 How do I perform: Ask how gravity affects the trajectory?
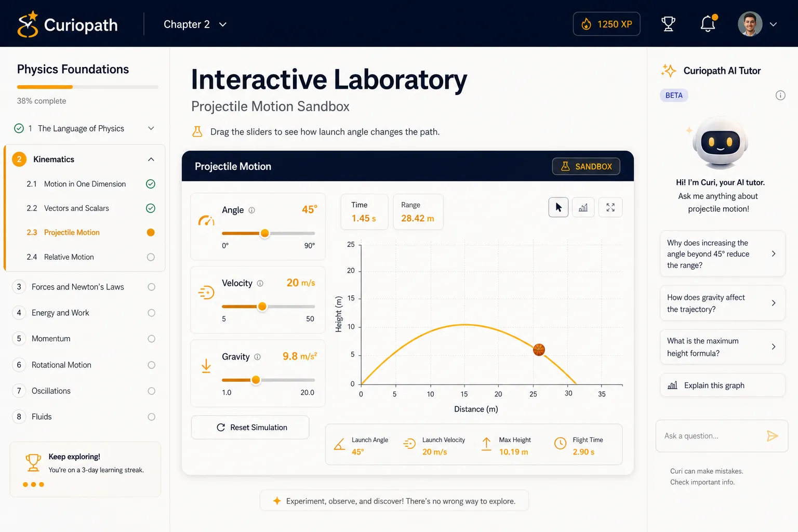pyautogui.click(x=723, y=303)
